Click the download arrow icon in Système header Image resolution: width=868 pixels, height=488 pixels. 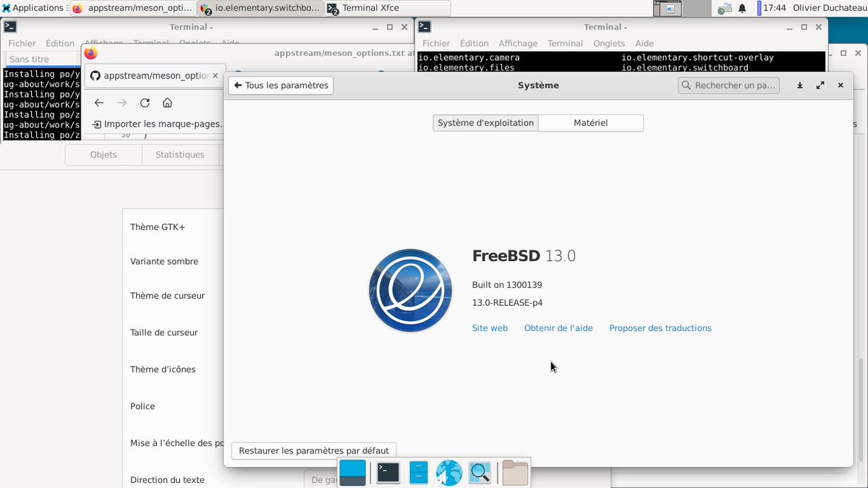[x=800, y=85]
